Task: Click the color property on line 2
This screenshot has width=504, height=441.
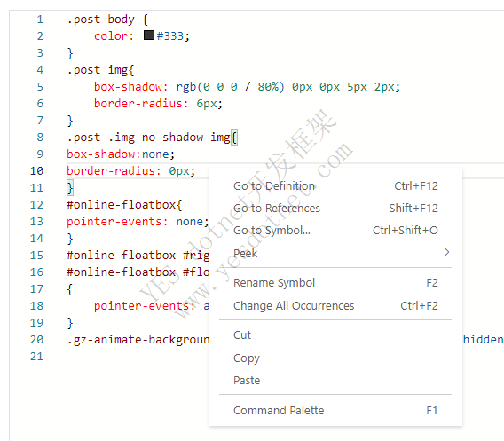Action: click(111, 36)
